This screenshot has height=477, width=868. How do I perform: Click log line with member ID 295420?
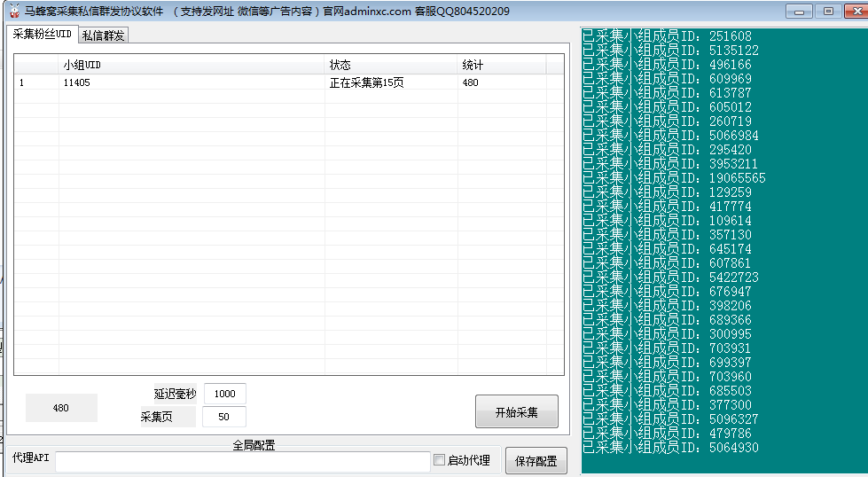667,150
